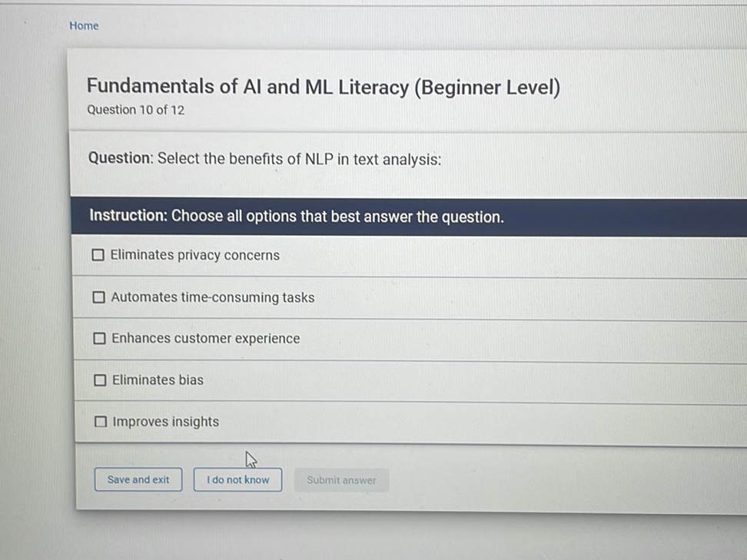Screen dimensions: 747x560
Task: Uncheck the Eliminates bias checkbox
Action: (x=99, y=379)
